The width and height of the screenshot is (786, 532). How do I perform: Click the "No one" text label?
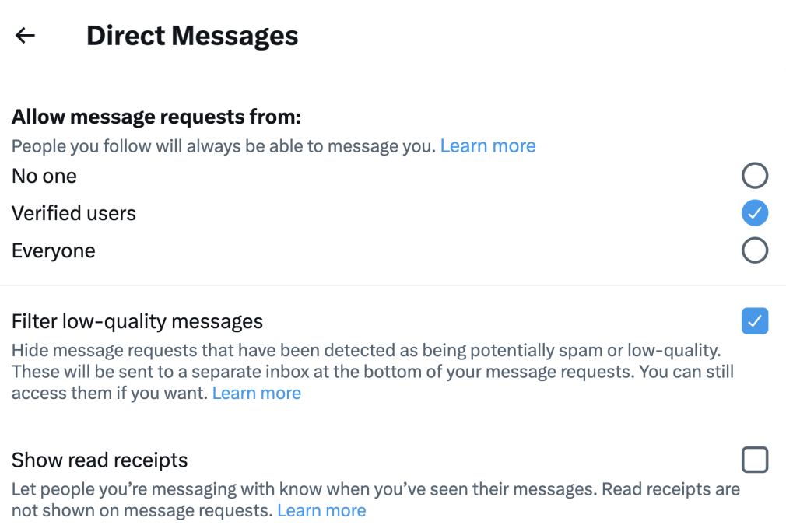(44, 175)
